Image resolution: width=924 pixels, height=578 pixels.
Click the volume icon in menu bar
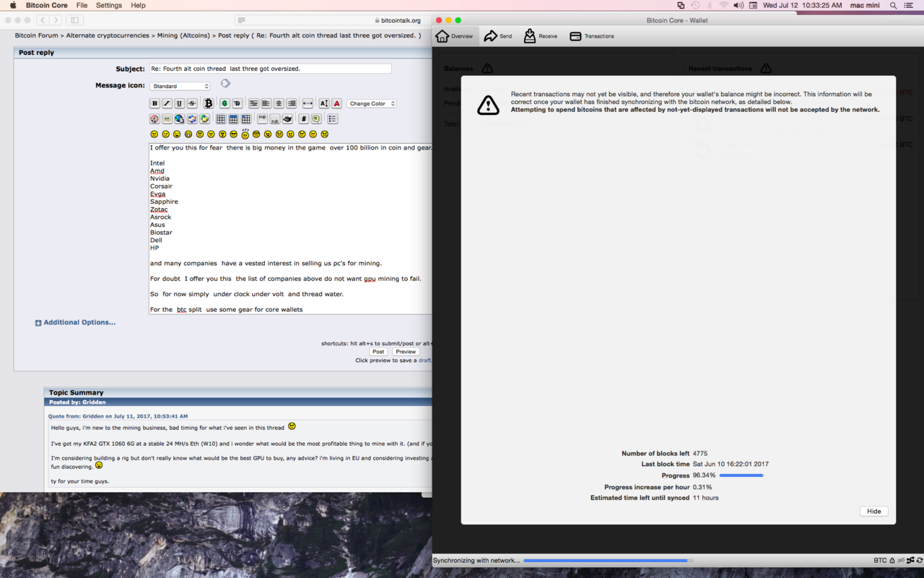coord(738,5)
